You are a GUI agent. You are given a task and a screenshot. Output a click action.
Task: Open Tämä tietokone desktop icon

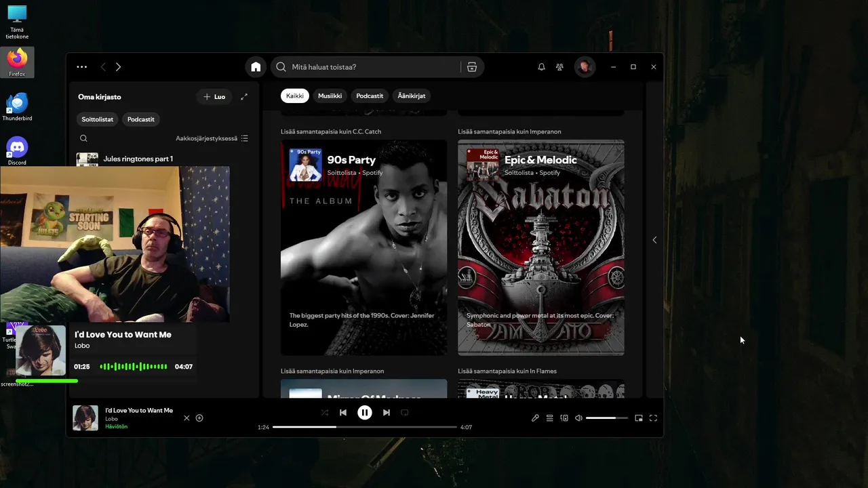coord(17,22)
